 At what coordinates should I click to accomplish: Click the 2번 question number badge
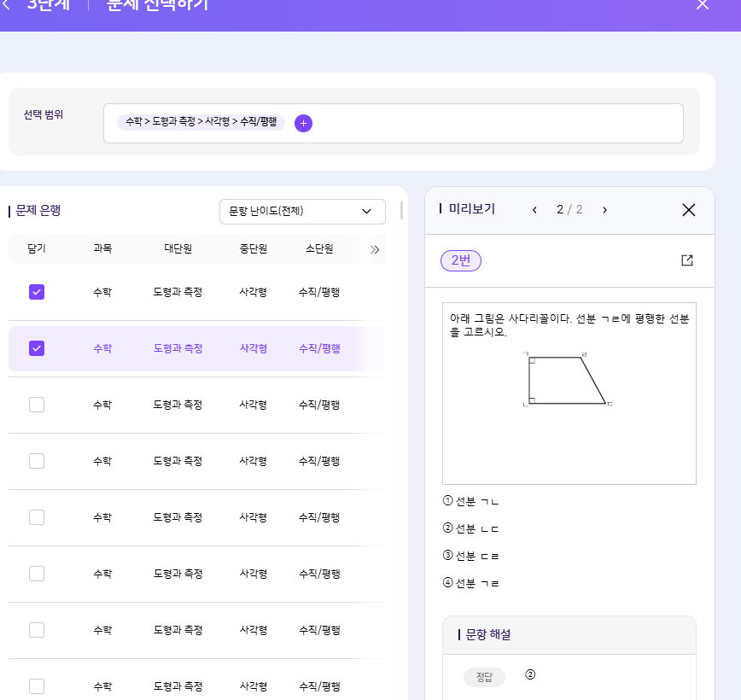[x=461, y=260]
